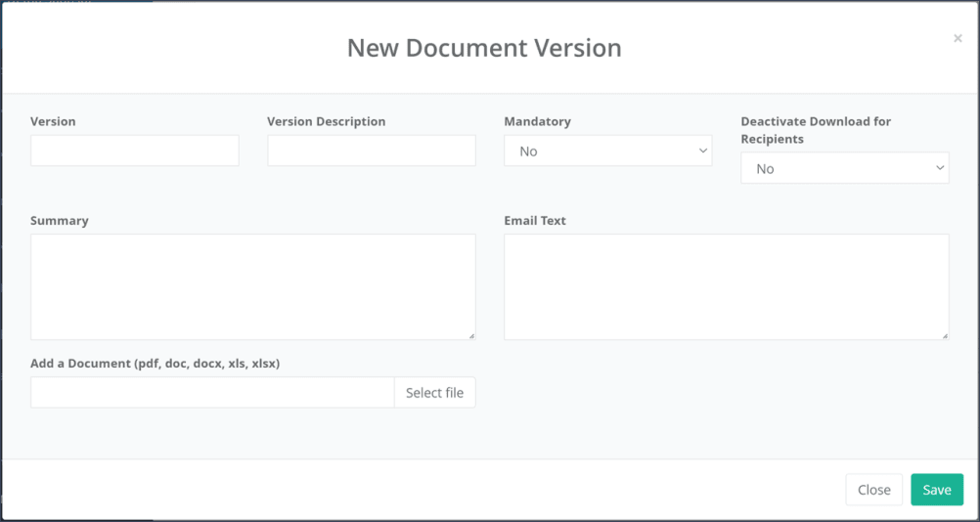The width and height of the screenshot is (980, 522).
Task: Click the Deactivate Download for Recipients label
Action: tap(816, 130)
